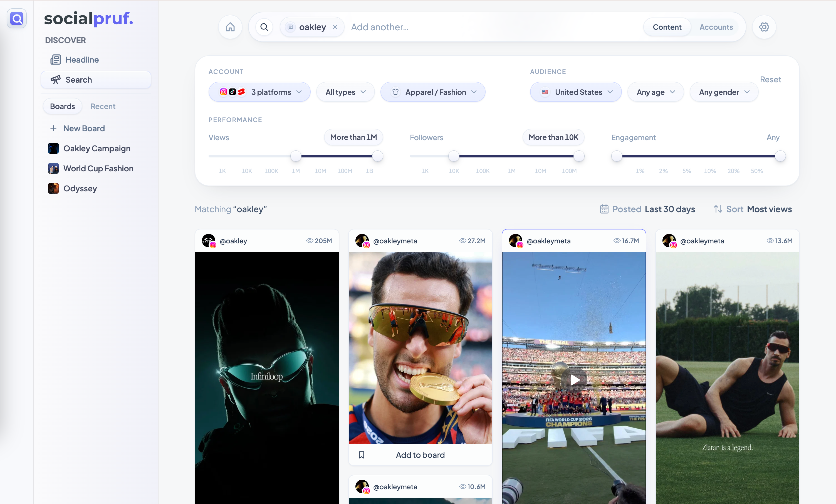
Task: Click the @oakleymeta avatar on 13.6M card
Action: click(x=669, y=241)
